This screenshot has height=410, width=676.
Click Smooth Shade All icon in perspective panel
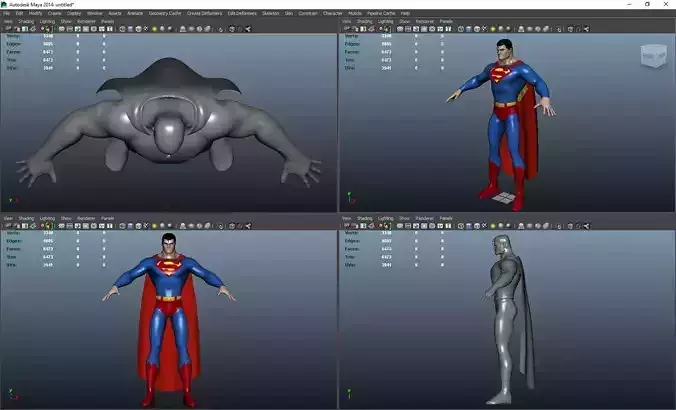tap(469, 29)
